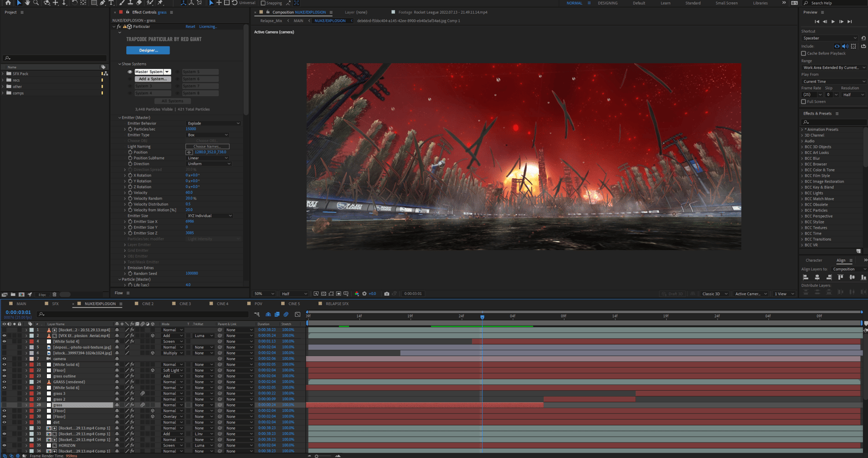The width and height of the screenshot is (868, 458).
Task: Collapse the Emitter (Master) section
Action: click(119, 118)
